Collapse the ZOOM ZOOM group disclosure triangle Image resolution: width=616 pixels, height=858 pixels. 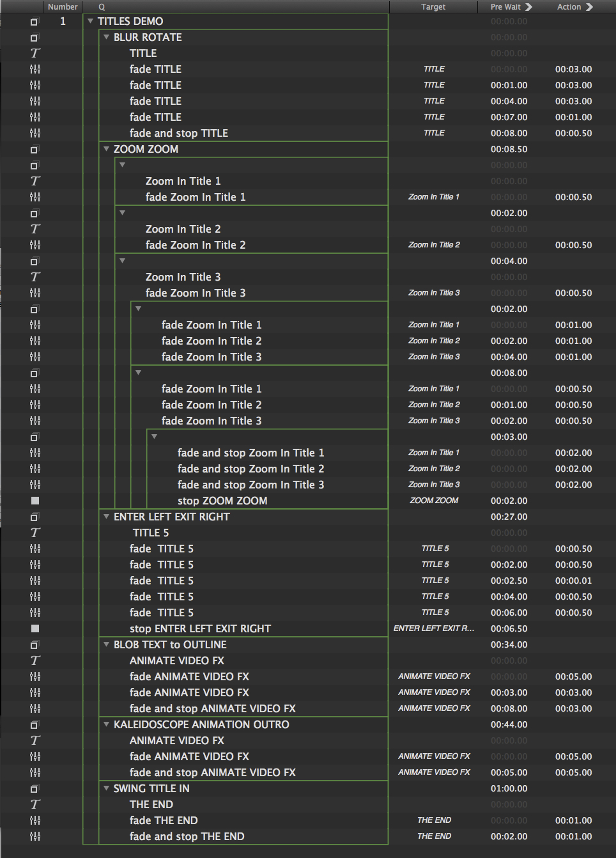[x=105, y=149]
